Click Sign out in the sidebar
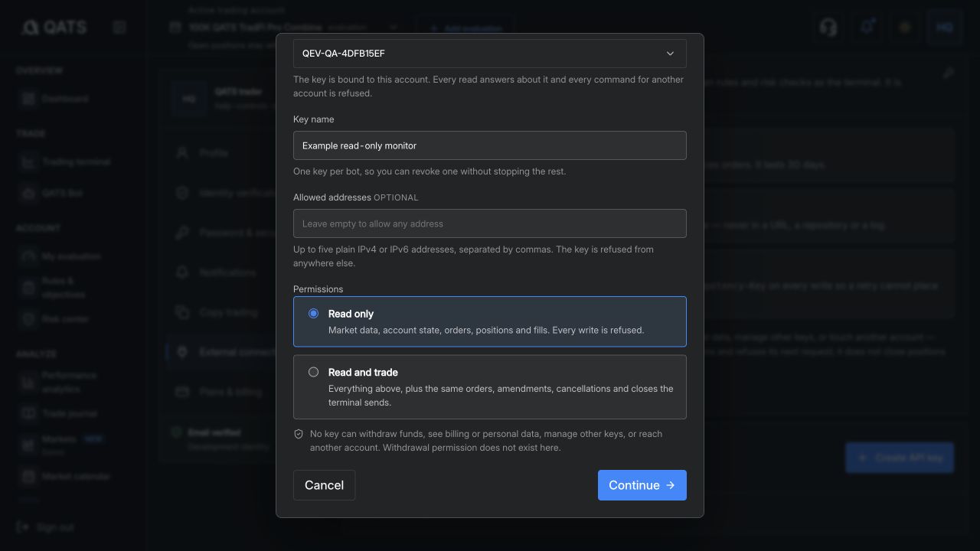Screen dimensions: 980x551 pos(46,527)
